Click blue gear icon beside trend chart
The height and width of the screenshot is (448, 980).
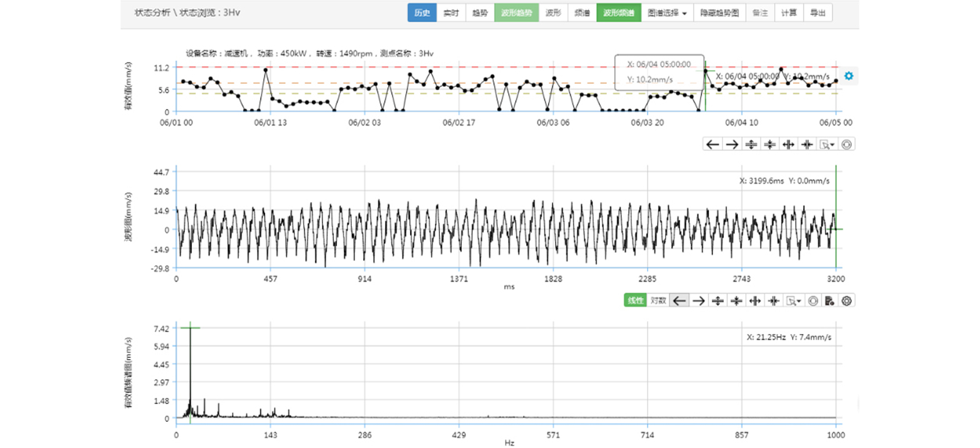click(848, 76)
